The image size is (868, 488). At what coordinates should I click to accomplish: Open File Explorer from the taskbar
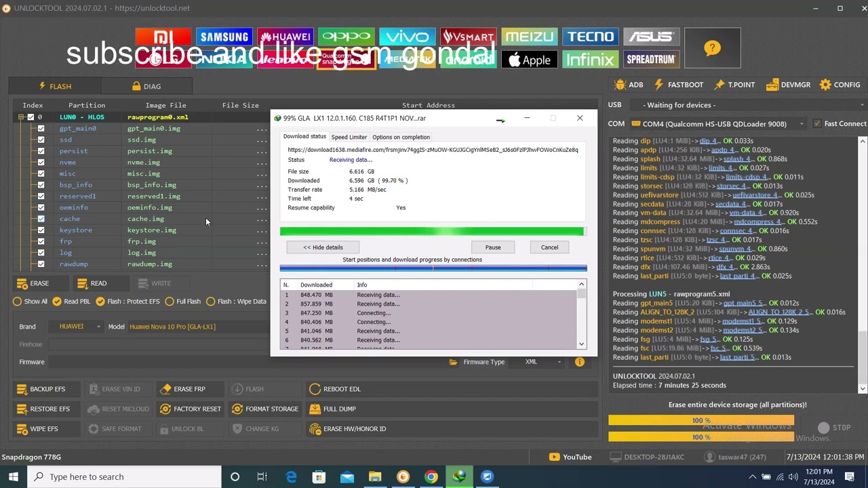click(375, 477)
